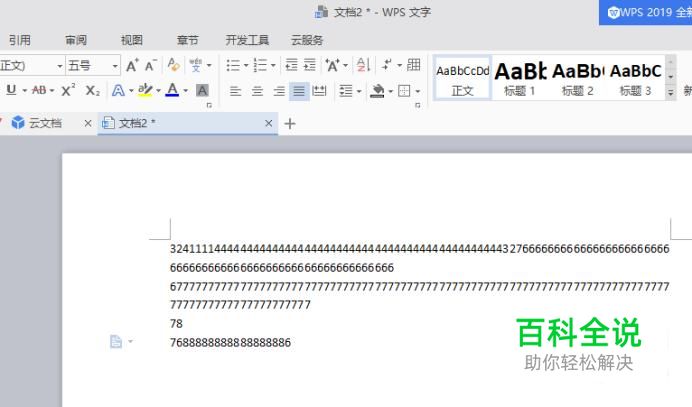Apply numbered list formatting

[x=260, y=66]
